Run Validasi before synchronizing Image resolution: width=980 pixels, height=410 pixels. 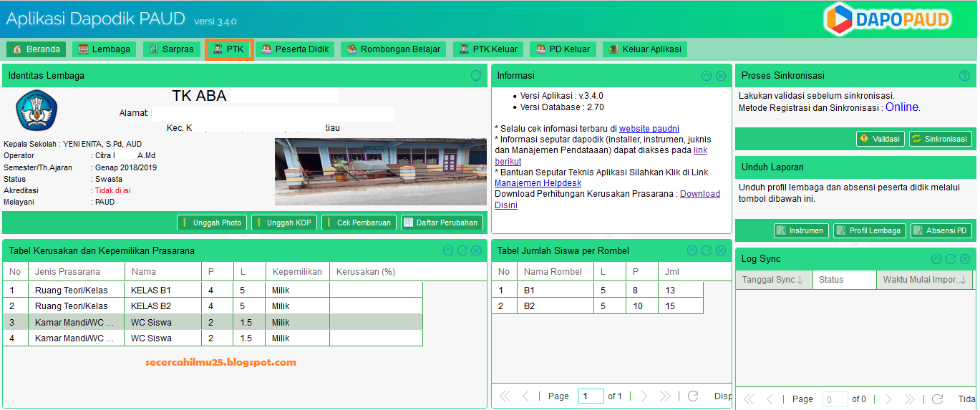(880, 139)
